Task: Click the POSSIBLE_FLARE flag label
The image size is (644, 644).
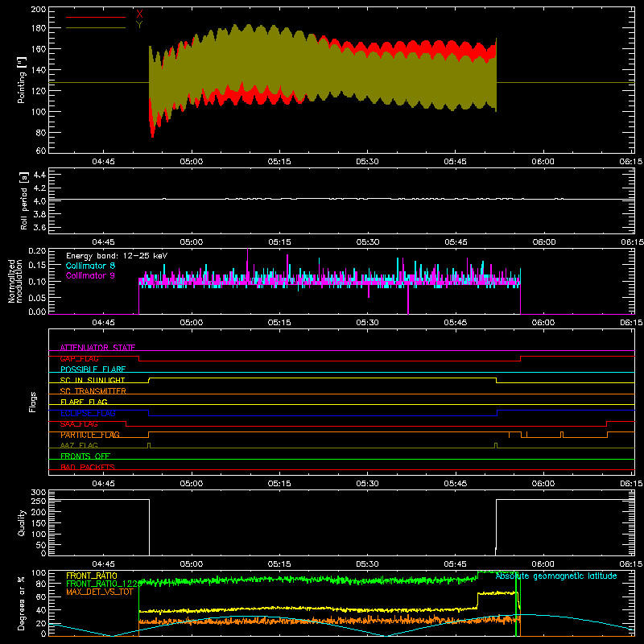Action: click(x=93, y=369)
